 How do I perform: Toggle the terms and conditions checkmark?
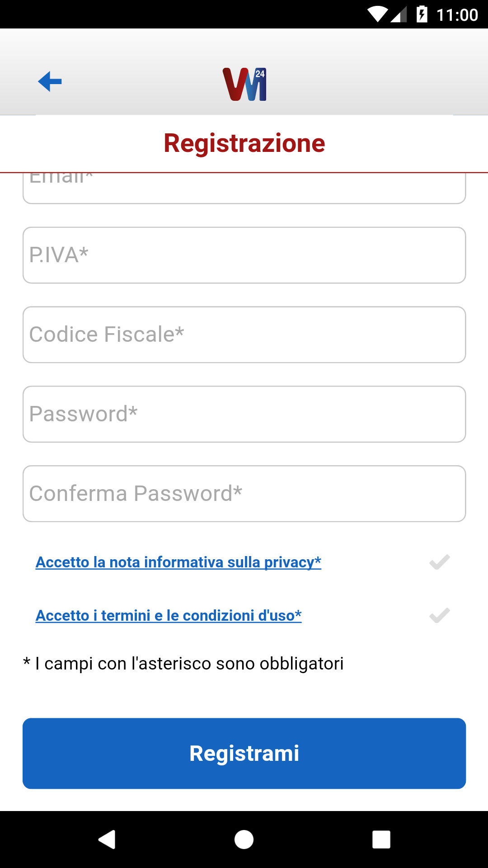pos(439,616)
